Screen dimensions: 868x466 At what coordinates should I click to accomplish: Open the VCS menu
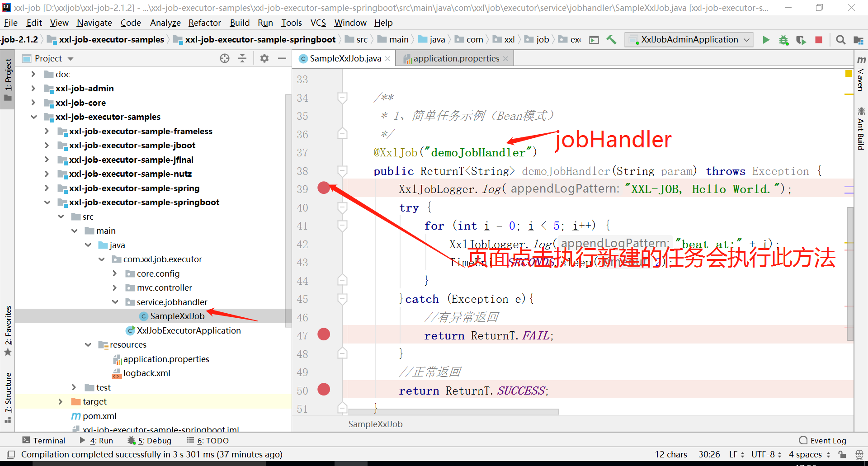318,23
